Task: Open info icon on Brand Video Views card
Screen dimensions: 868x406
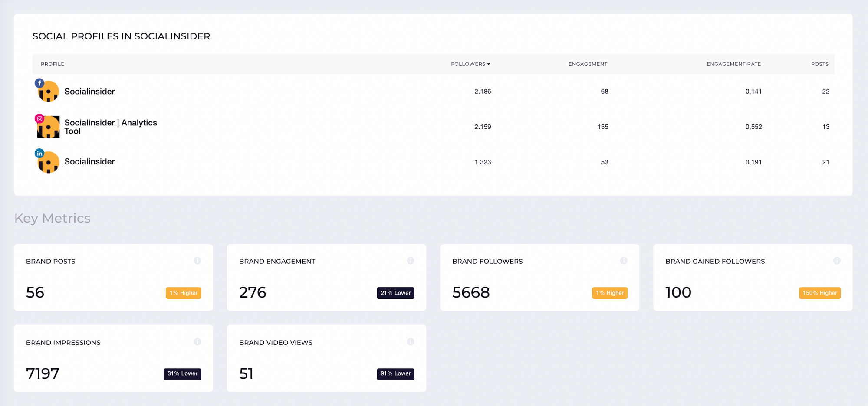Action: point(411,342)
